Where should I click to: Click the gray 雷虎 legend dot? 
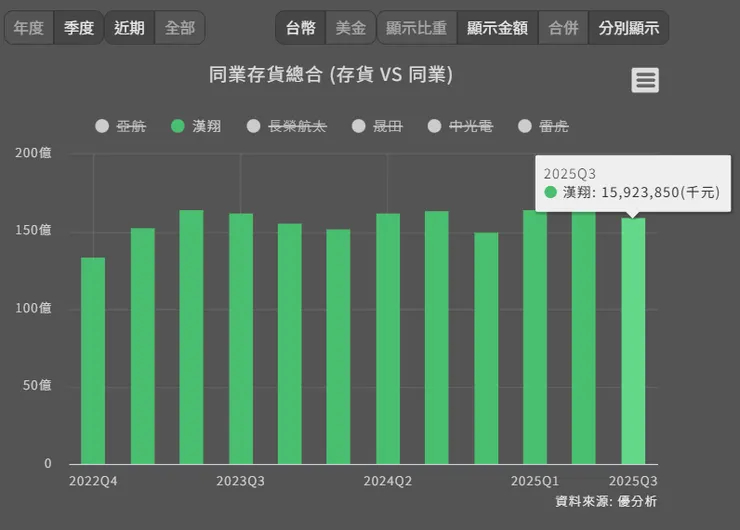[525, 126]
